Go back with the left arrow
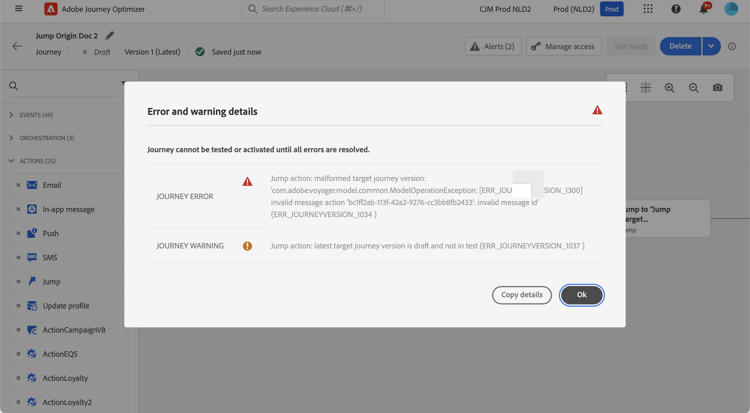750x413 pixels. 17,46
